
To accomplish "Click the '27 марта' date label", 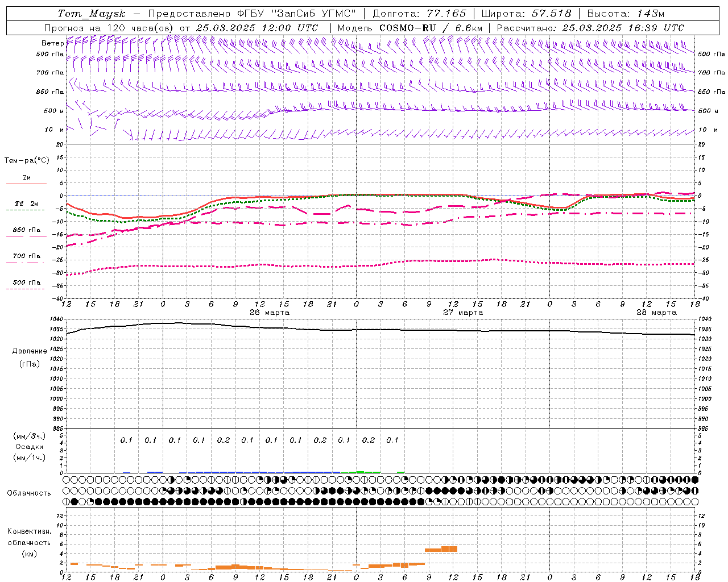I will (463, 313).
